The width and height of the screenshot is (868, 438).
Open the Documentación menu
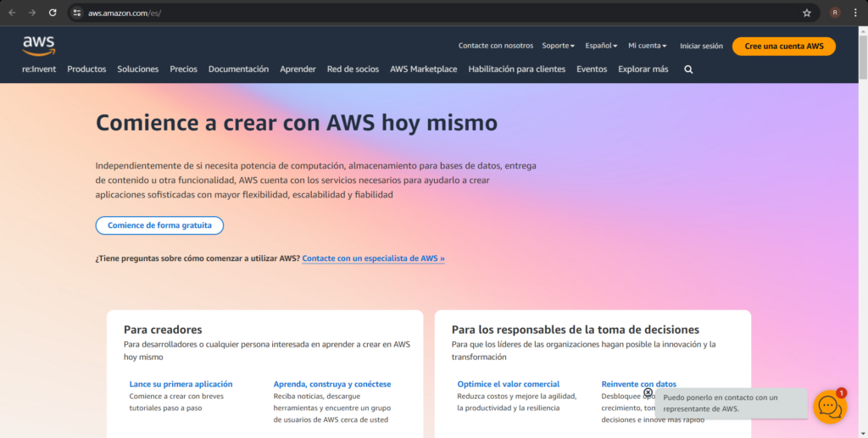238,69
